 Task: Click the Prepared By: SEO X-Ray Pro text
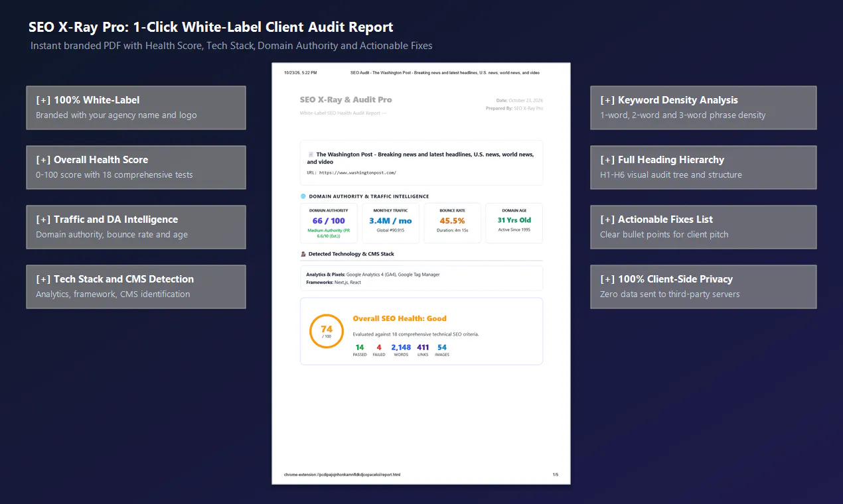(x=514, y=108)
